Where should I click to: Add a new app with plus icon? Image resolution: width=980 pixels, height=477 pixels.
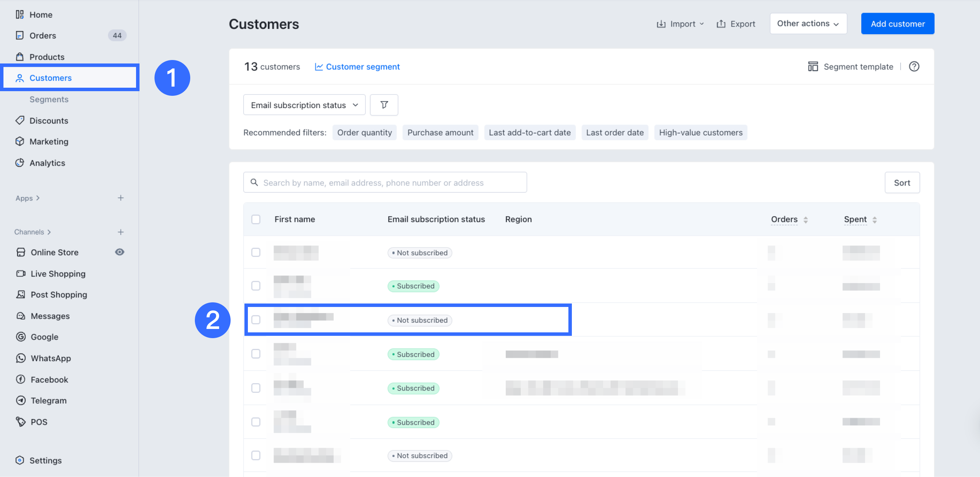[121, 198]
